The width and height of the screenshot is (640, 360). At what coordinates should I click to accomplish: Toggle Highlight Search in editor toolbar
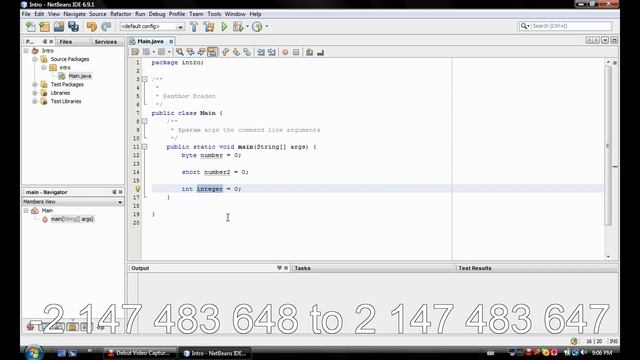click(x=212, y=52)
